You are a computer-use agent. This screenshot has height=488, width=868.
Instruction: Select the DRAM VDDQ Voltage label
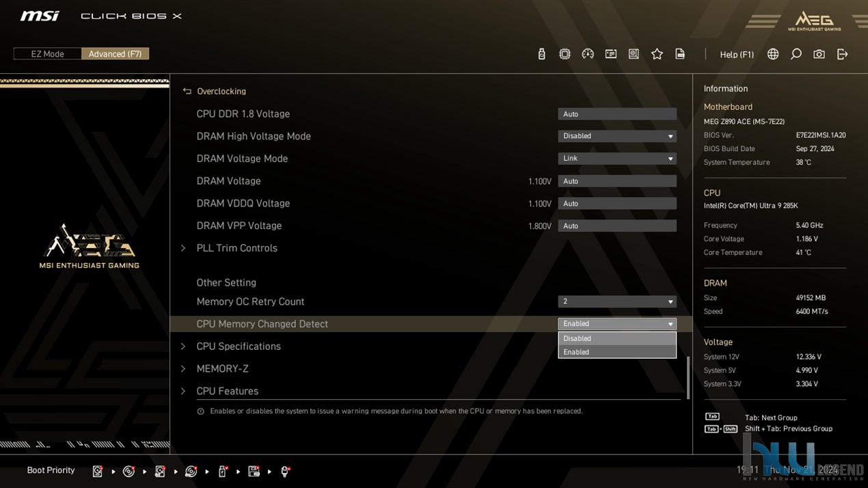[243, 204]
